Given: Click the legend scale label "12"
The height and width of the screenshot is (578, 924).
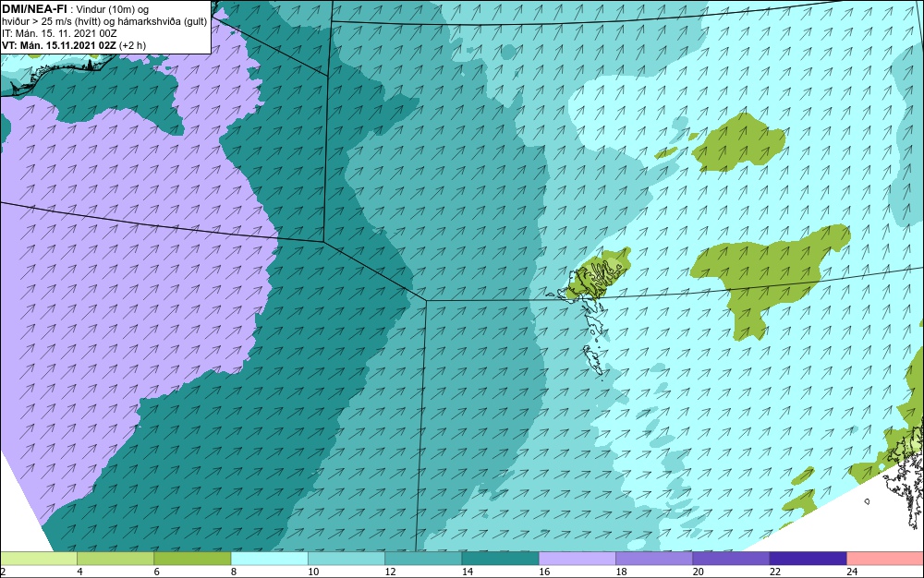Looking at the screenshot, I should coord(390,572).
